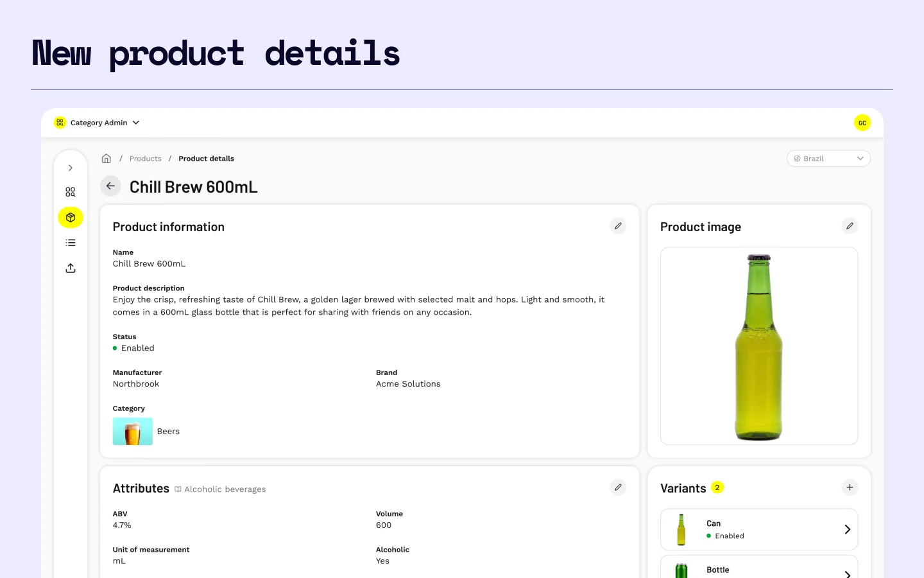Screen dimensions: 924x578
Task: Click the Product details breadcrumb
Action: pos(206,159)
